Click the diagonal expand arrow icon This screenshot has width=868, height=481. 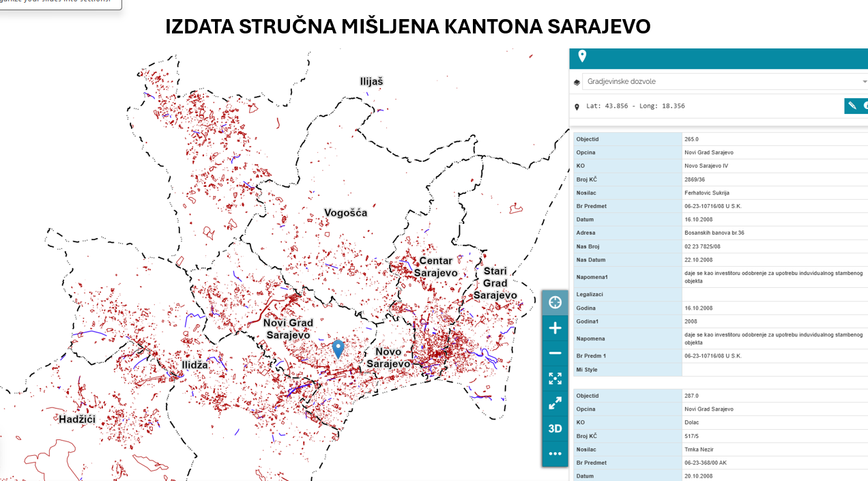pos(555,403)
